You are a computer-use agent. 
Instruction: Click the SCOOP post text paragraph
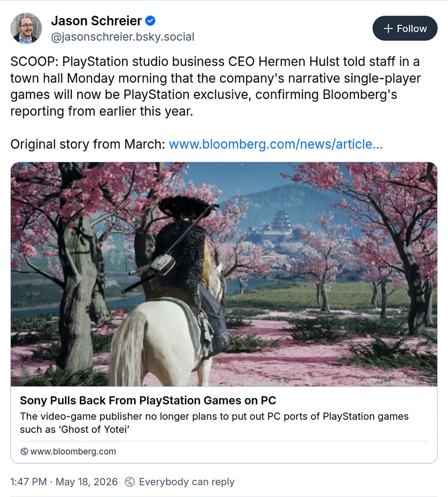click(x=215, y=86)
